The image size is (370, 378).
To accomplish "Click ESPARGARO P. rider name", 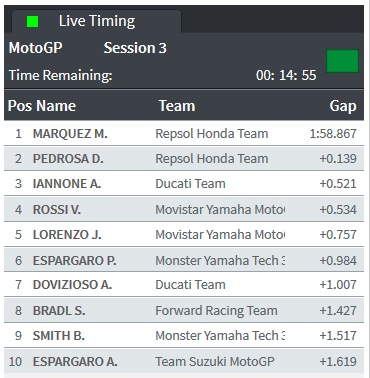I will click(74, 261).
